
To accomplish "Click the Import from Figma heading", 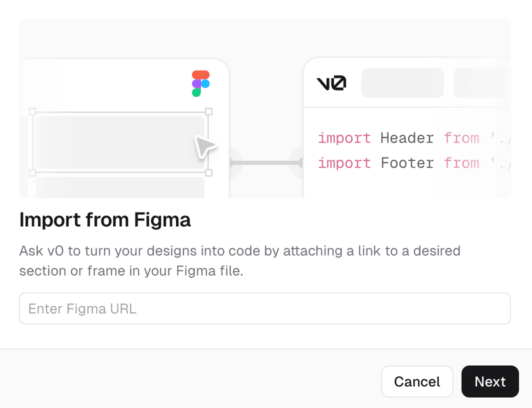I will tap(105, 220).
